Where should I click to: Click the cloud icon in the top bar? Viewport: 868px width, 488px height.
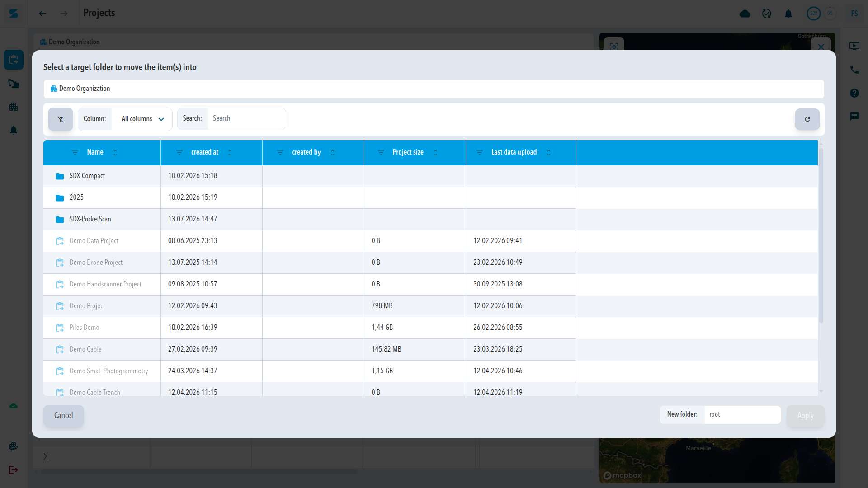point(745,14)
